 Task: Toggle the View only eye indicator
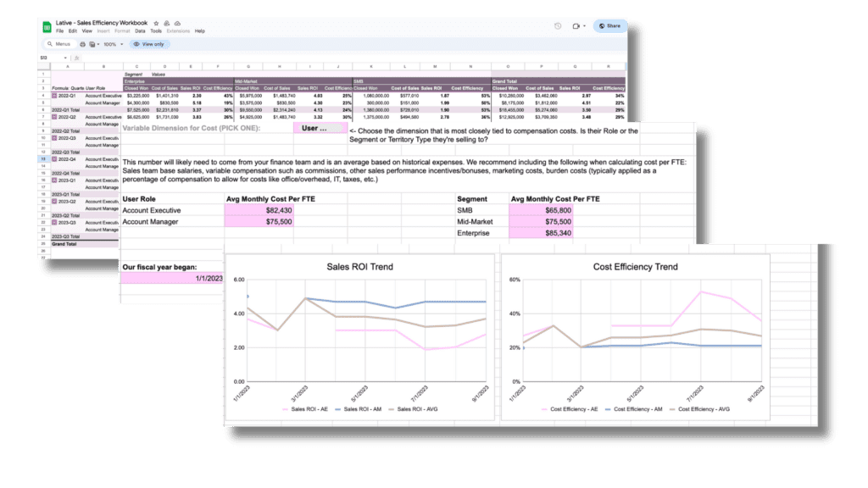click(x=151, y=44)
